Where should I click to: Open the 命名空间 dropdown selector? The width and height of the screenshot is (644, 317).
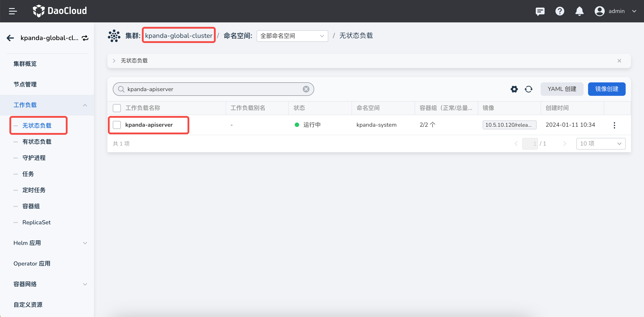tap(291, 36)
